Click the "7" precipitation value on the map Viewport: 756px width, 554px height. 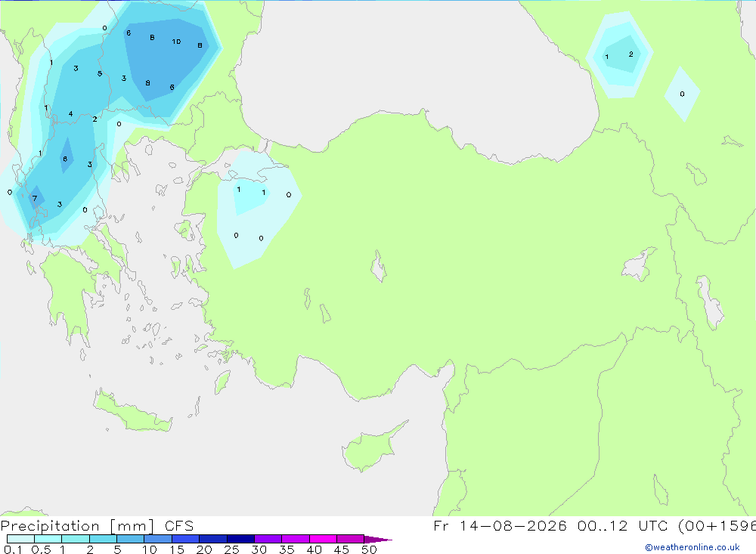[x=35, y=198]
